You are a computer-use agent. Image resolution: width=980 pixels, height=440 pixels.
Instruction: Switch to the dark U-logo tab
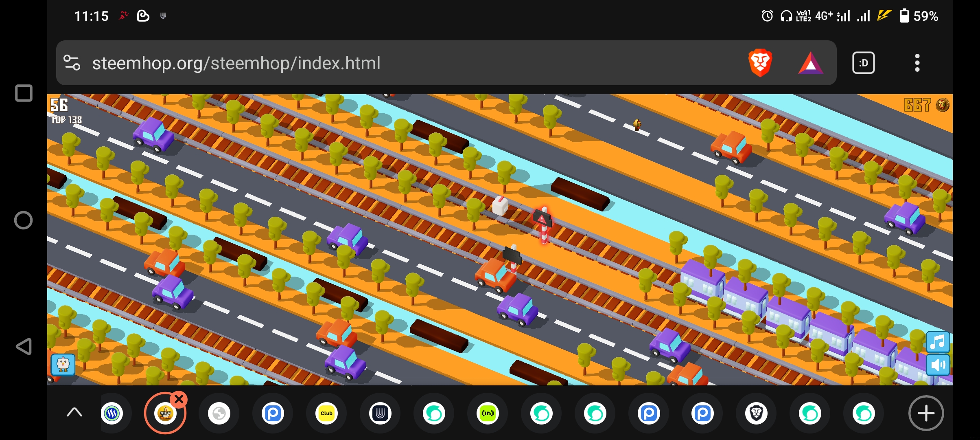380,414
